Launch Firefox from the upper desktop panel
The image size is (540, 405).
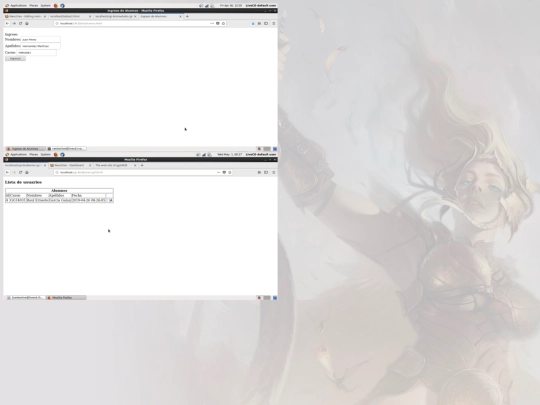point(56,6)
